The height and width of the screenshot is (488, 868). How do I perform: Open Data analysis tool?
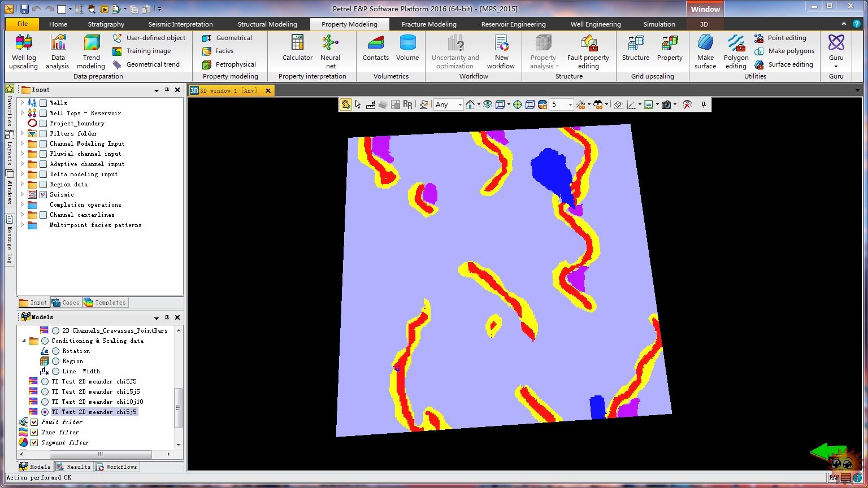58,52
